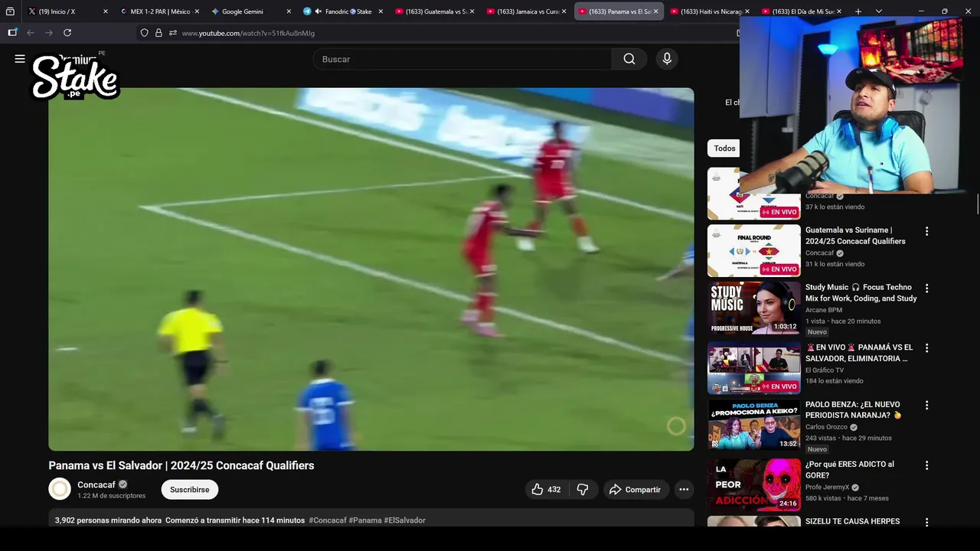Open the video description box

point(371,518)
